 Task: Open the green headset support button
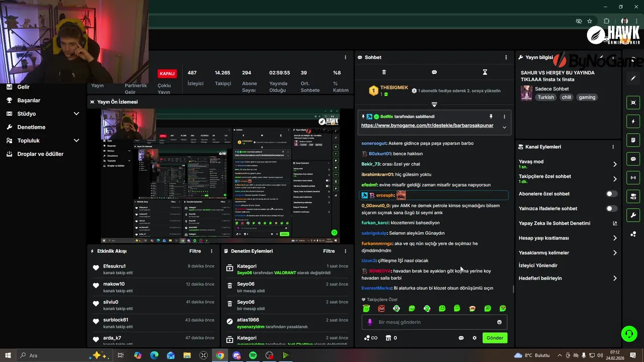click(628, 333)
